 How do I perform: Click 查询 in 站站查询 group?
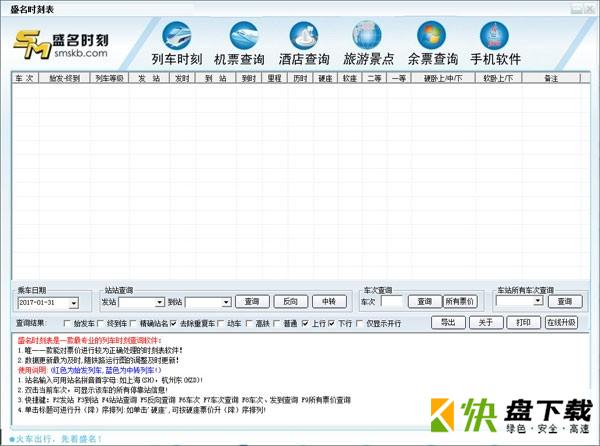(252, 302)
